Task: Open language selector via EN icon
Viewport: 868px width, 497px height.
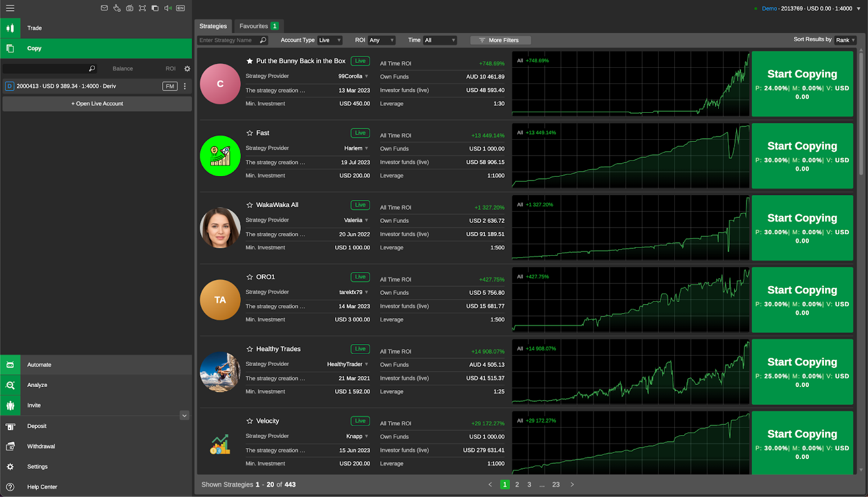Action: tap(180, 8)
